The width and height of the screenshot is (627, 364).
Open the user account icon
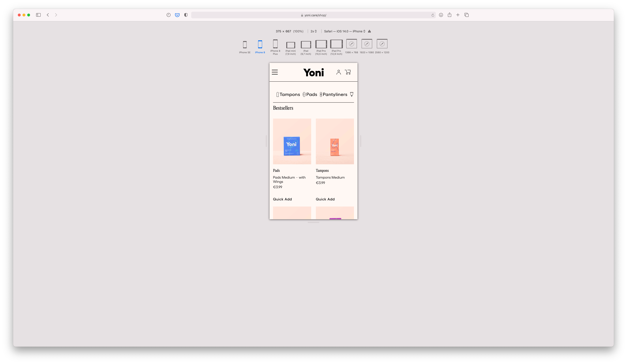pos(338,72)
